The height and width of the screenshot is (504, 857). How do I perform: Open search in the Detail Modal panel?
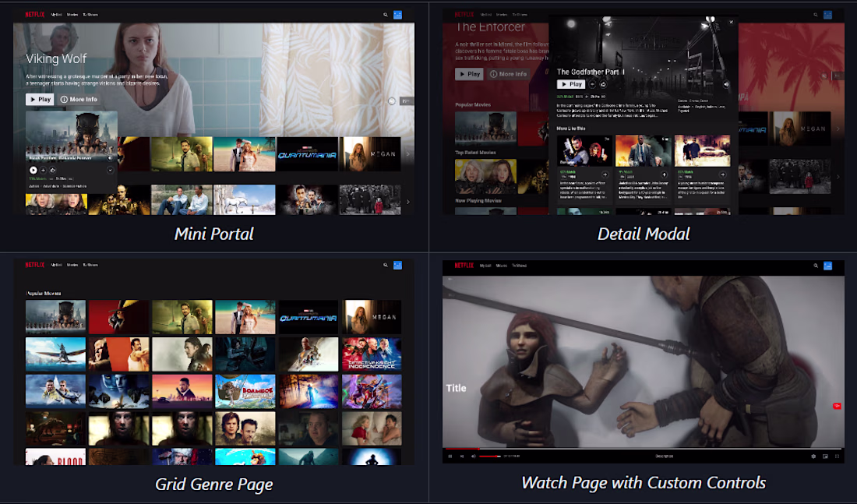[816, 15]
